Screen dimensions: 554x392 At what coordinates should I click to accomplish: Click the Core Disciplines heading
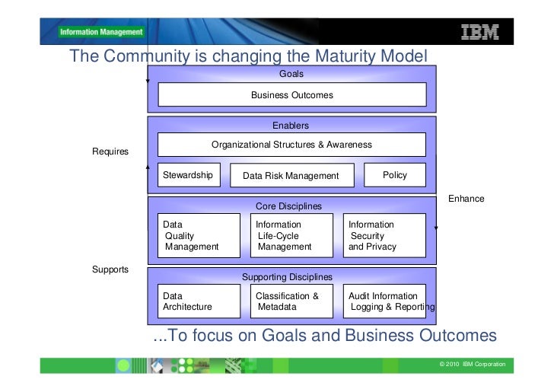point(288,206)
